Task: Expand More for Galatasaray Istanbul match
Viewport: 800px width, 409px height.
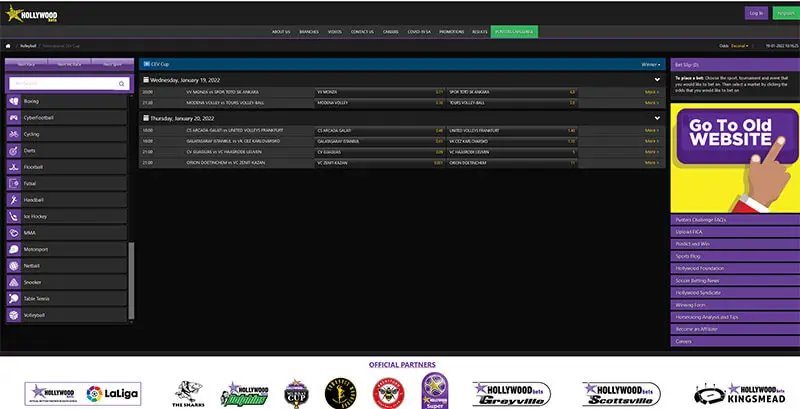Action: (x=652, y=141)
